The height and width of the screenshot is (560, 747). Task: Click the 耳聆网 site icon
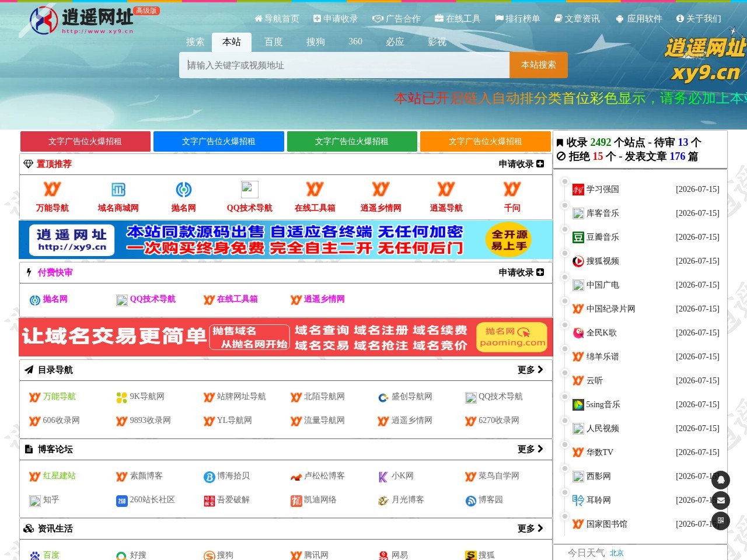pyautogui.click(x=578, y=501)
